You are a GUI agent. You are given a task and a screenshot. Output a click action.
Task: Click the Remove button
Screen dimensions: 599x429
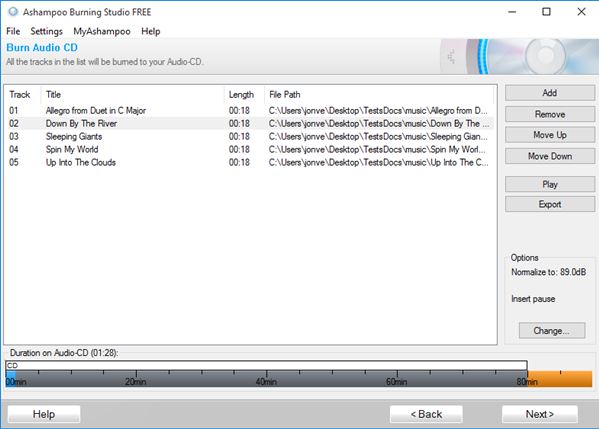[550, 114]
